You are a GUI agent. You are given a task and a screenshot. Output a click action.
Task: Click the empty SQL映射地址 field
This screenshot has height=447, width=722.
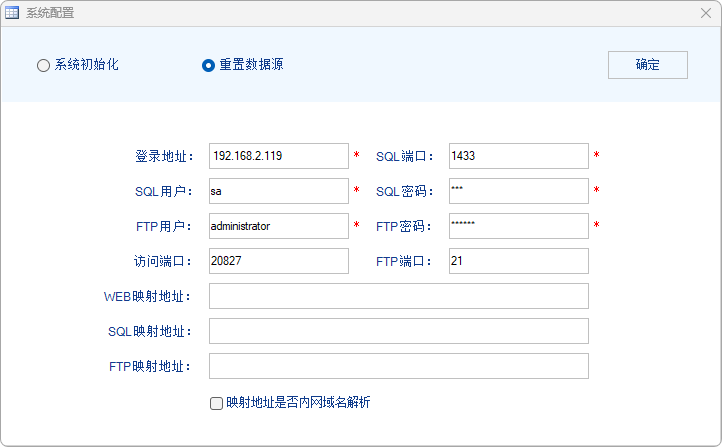click(x=399, y=331)
